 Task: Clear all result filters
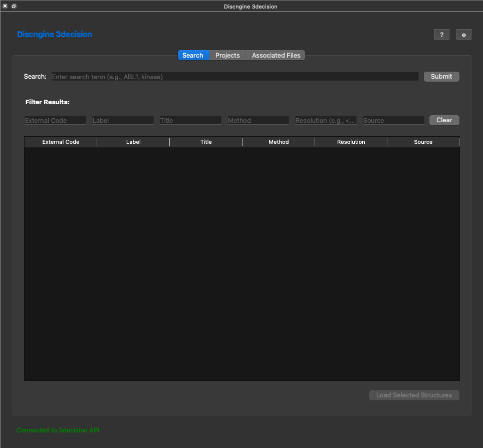pyautogui.click(x=444, y=120)
